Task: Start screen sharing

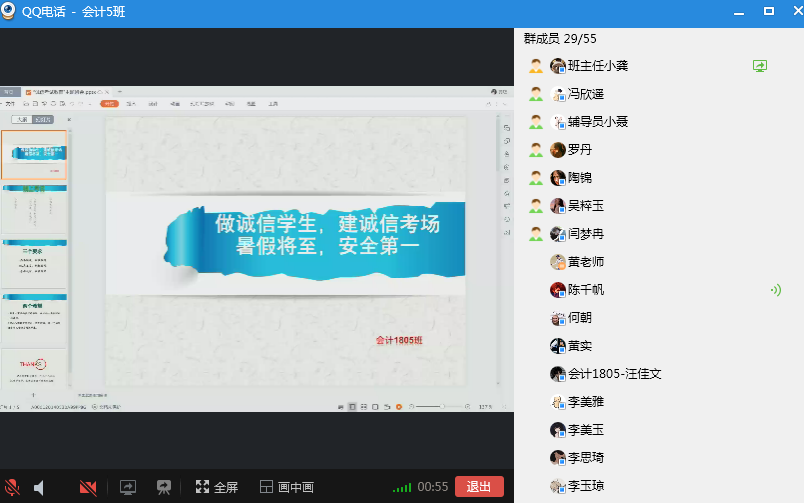Action: [x=127, y=487]
